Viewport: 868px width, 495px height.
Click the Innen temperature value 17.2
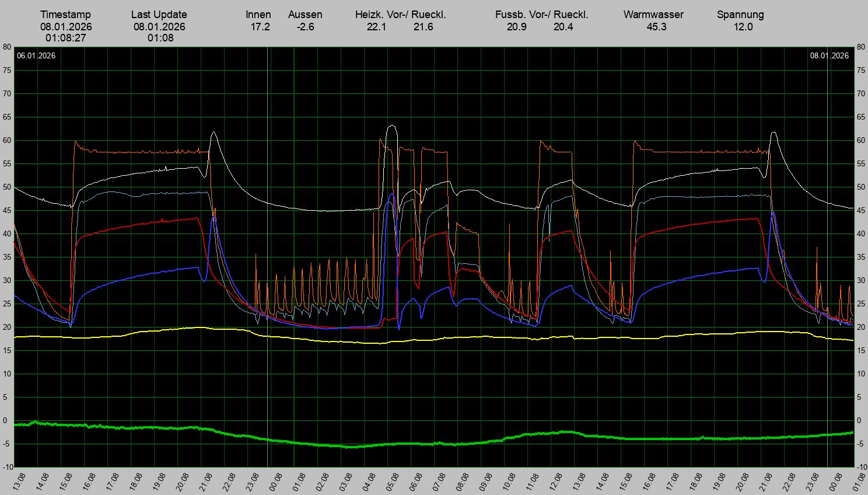(x=260, y=27)
